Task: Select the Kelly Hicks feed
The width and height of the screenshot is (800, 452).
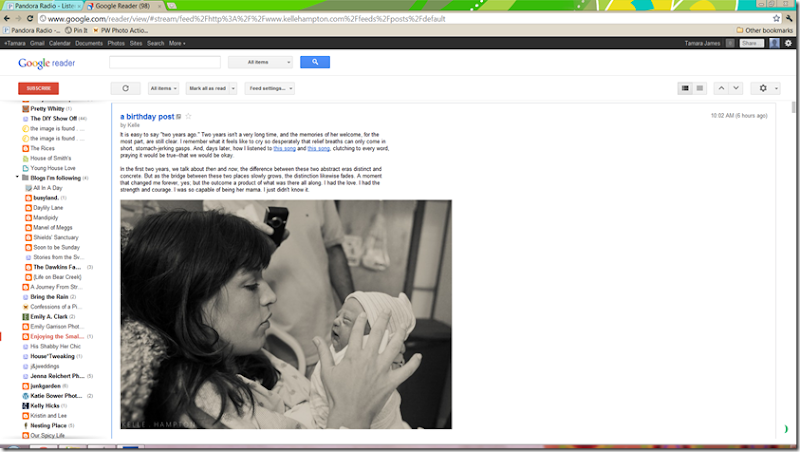Action: 44,406
